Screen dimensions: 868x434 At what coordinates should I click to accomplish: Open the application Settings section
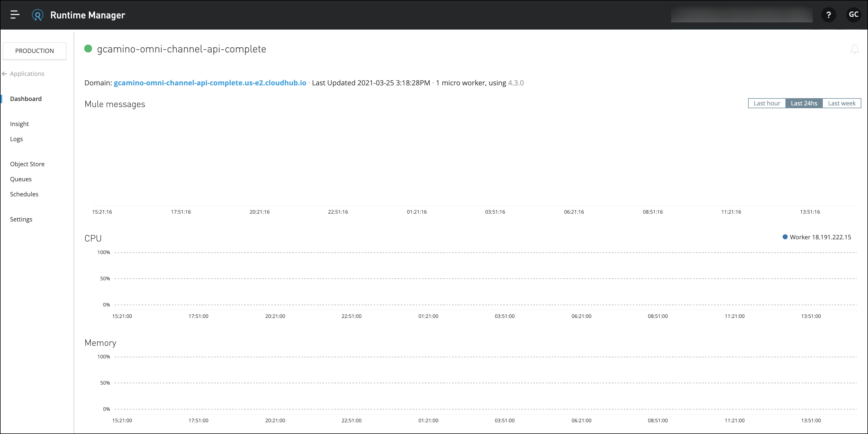coord(21,219)
